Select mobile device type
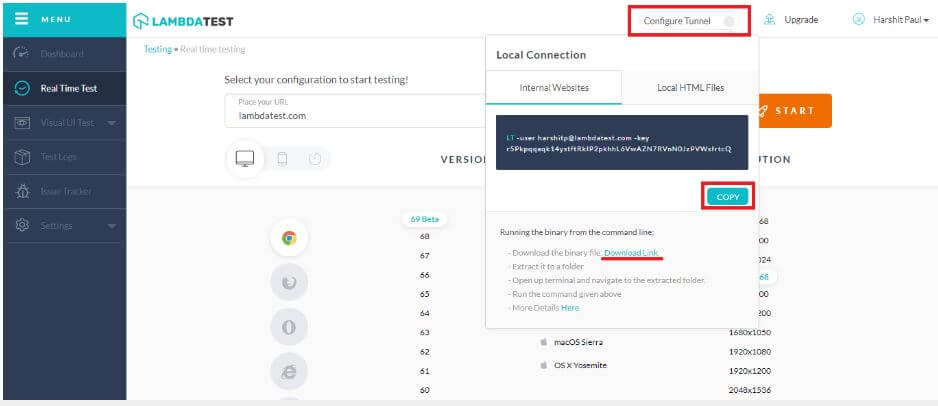 pos(282,158)
